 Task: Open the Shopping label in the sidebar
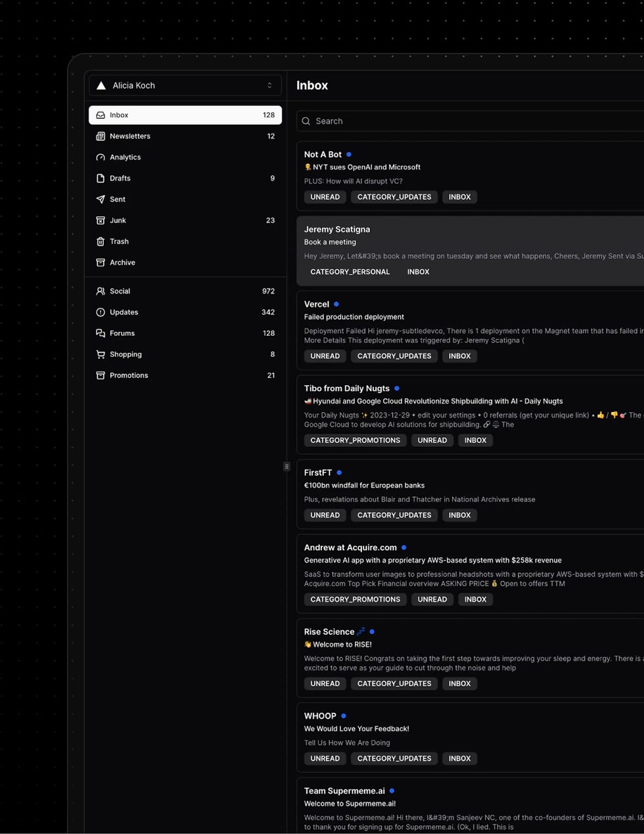(x=185, y=354)
